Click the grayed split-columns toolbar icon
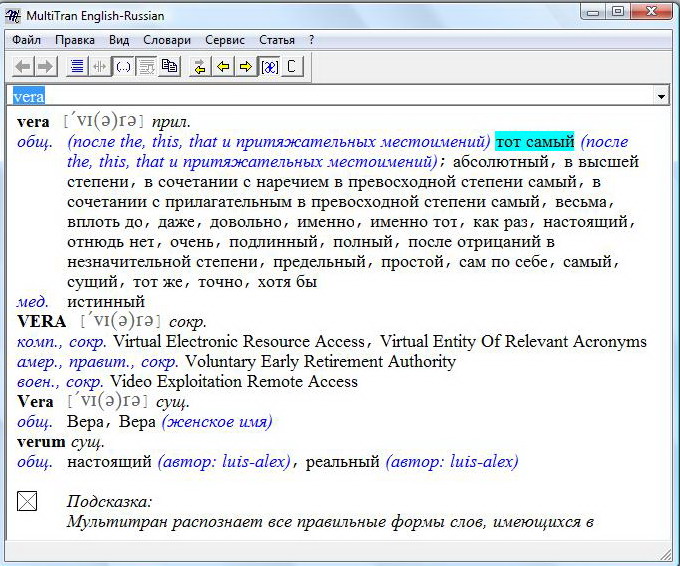The image size is (680, 566). (100, 66)
